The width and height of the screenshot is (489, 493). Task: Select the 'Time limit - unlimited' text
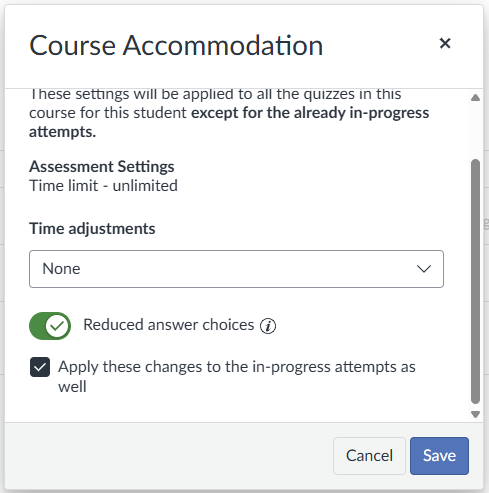coord(103,186)
